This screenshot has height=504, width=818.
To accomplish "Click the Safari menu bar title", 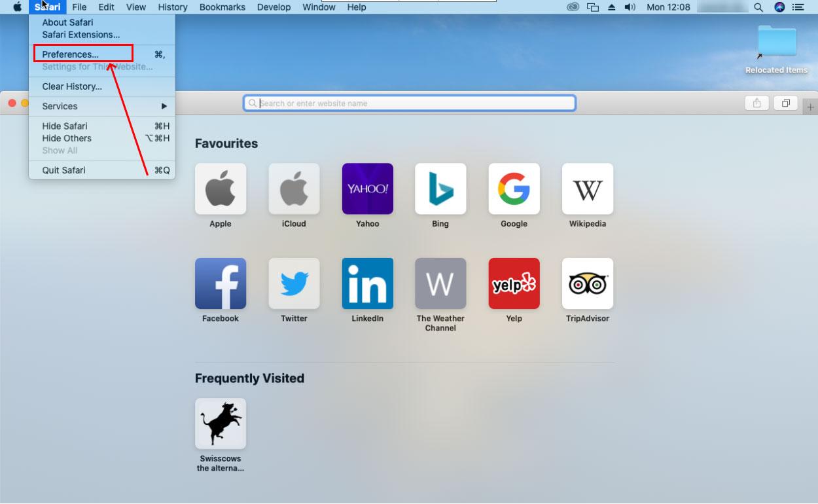I will click(x=48, y=7).
